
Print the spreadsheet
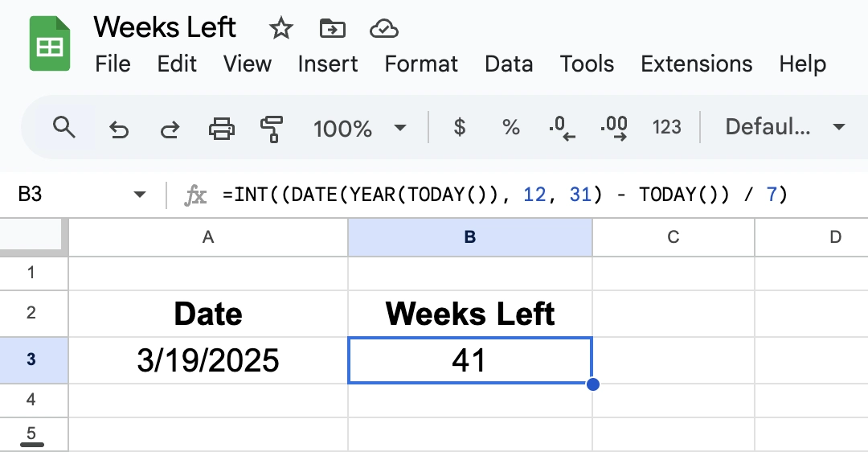tap(221, 128)
